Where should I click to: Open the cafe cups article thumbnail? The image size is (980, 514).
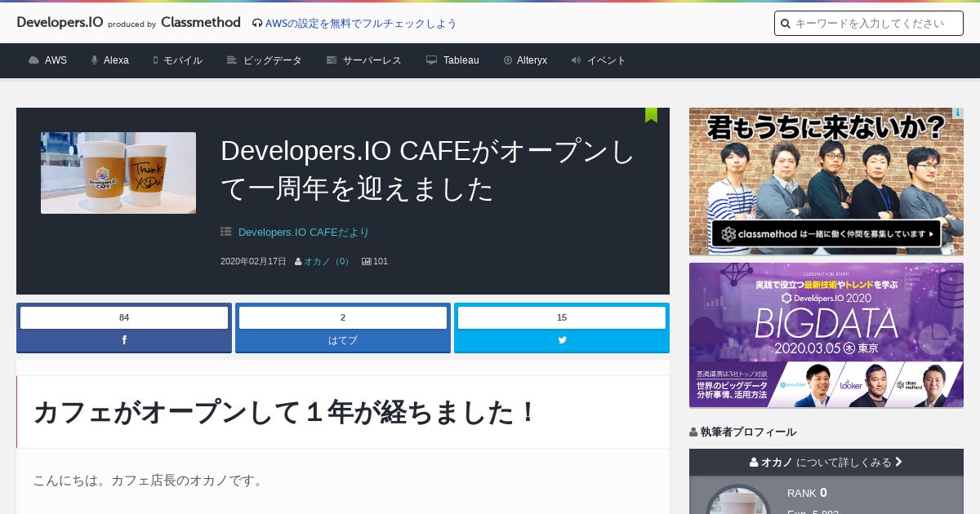pyautogui.click(x=118, y=173)
